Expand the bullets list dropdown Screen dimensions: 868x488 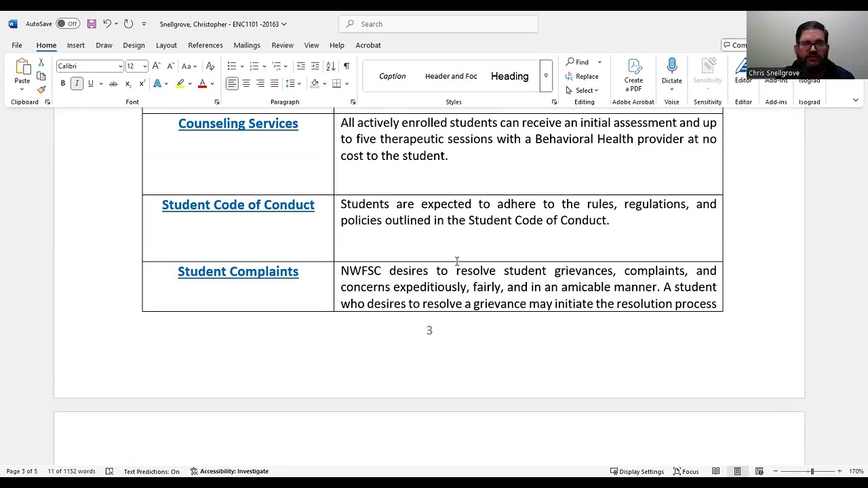[x=242, y=66]
